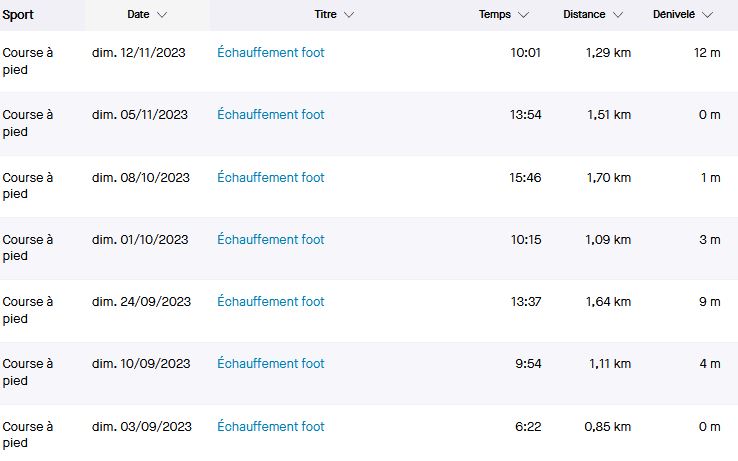
Task: Click the Temps header label
Action: (494, 15)
